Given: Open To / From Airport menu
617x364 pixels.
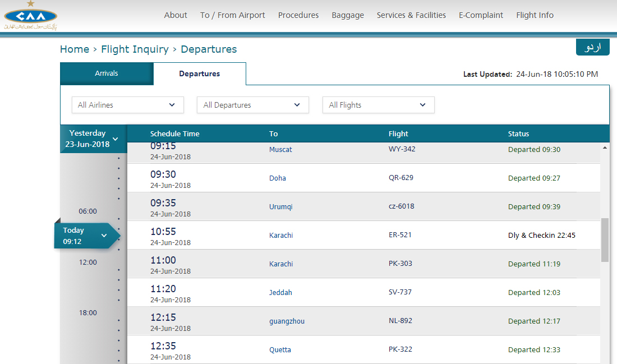Looking at the screenshot, I should click(233, 15).
